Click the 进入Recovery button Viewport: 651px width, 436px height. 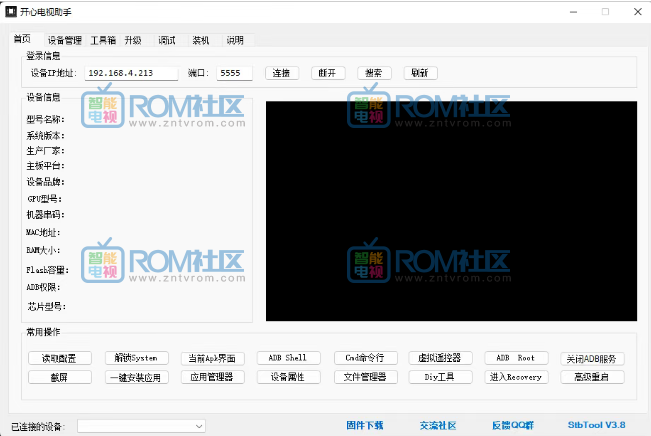pyautogui.click(x=516, y=377)
